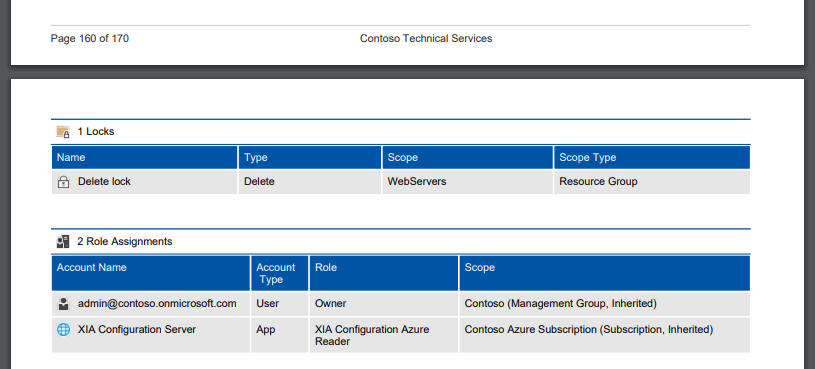Click the Name column header in Locks table
Viewport: 815px width, 369px height.
tap(144, 157)
